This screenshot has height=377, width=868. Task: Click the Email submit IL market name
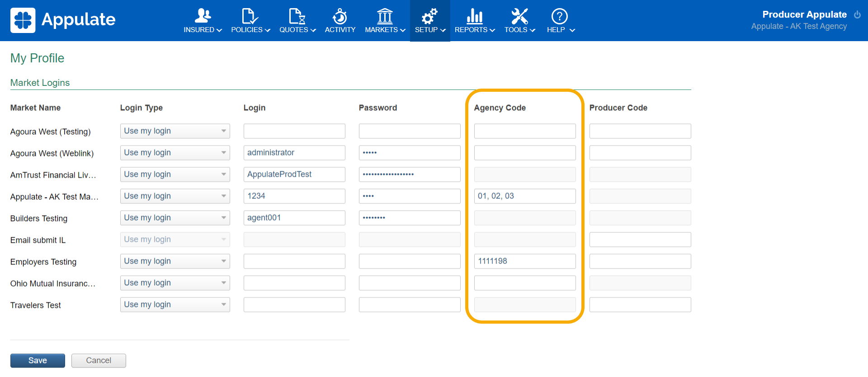[x=38, y=240]
